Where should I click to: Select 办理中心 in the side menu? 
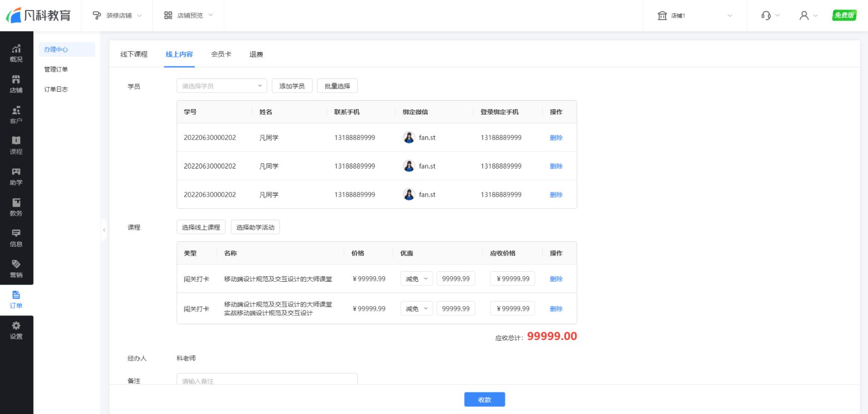point(66,49)
